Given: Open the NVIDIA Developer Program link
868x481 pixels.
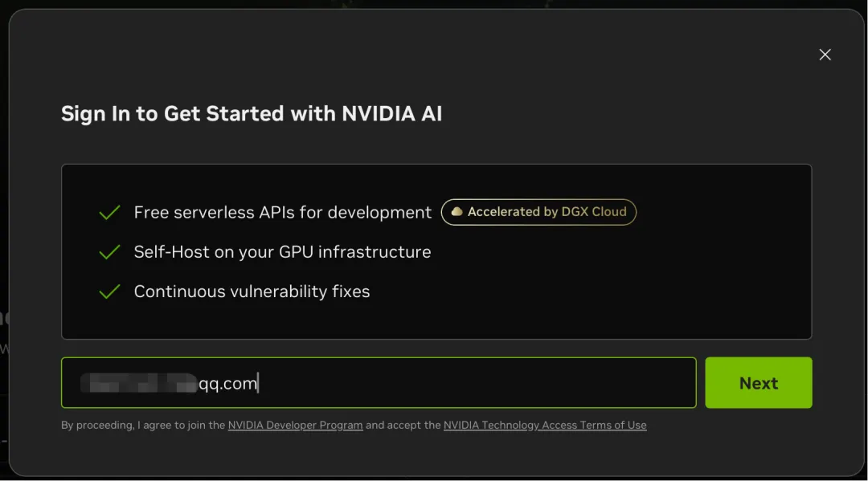Looking at the screenshot, I should pos(295,426).
